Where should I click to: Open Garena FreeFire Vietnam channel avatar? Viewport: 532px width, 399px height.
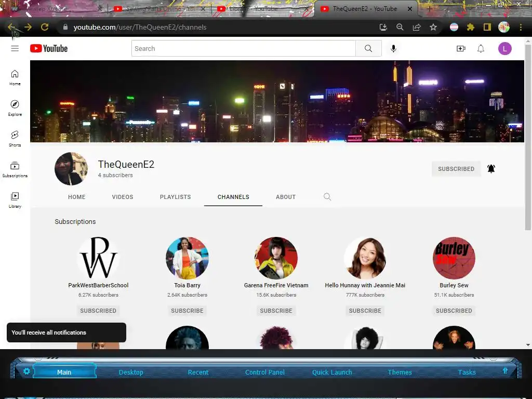[276, 258]
